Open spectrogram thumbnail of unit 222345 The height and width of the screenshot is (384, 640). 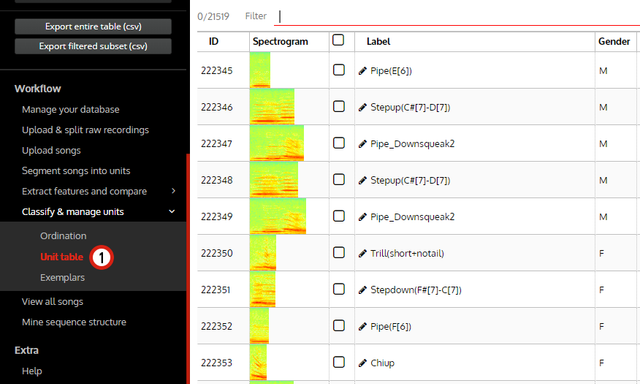[260, 70]
